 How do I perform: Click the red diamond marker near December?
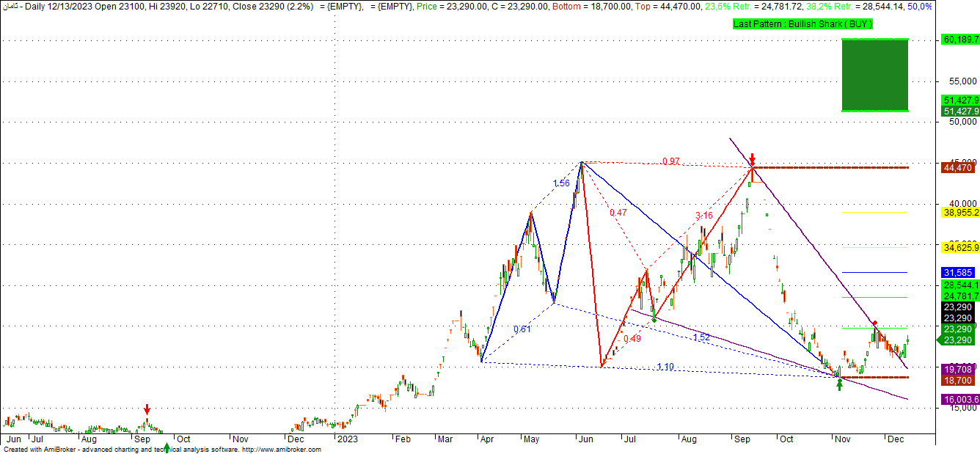[874, 323]
